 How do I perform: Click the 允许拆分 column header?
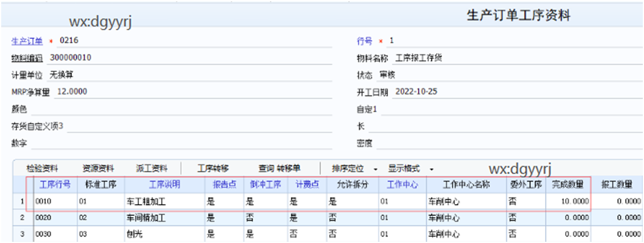click(x=353, y=185)
